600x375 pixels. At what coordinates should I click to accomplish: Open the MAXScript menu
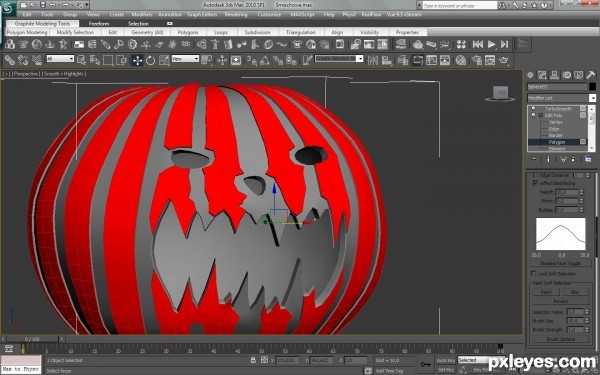click(x=302, y=15)
